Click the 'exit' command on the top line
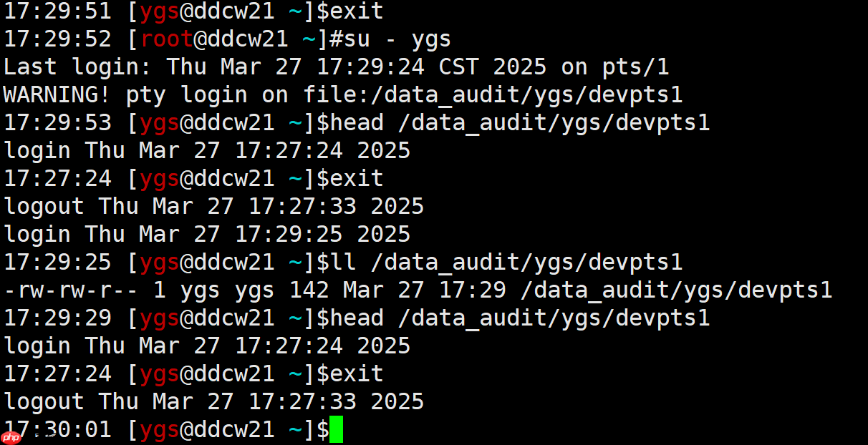The height and width of the screenshot is (445, 868). coord(357,11)
